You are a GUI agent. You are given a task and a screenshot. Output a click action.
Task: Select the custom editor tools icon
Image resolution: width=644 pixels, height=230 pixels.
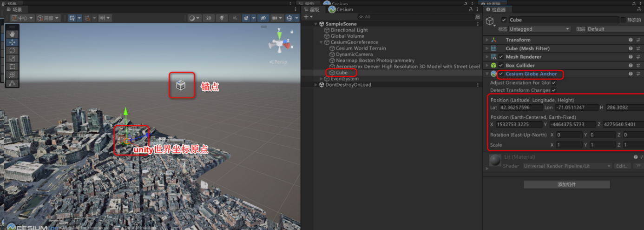pyautogui.click(x=13, y=83)
